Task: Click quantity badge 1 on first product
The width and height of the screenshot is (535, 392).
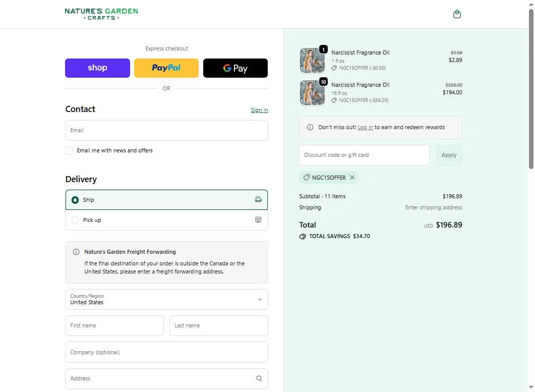Action: pyautogui.click(x=323, y=49)
